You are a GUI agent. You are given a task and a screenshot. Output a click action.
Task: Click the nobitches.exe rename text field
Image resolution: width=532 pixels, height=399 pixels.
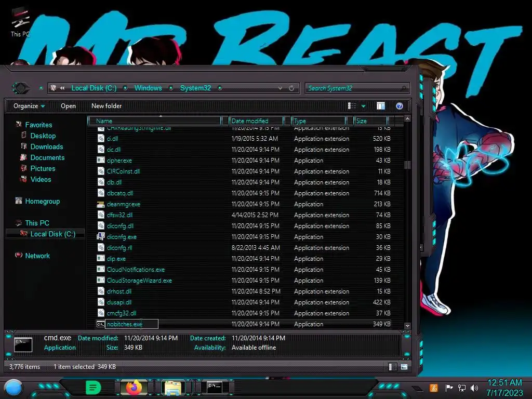tap(131, 324)
